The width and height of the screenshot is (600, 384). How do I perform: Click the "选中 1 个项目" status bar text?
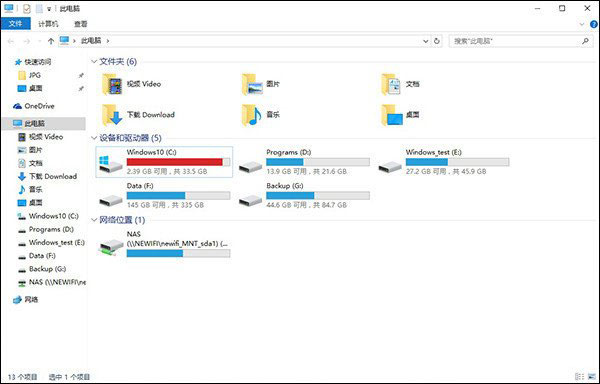click(x=69, y=377)
